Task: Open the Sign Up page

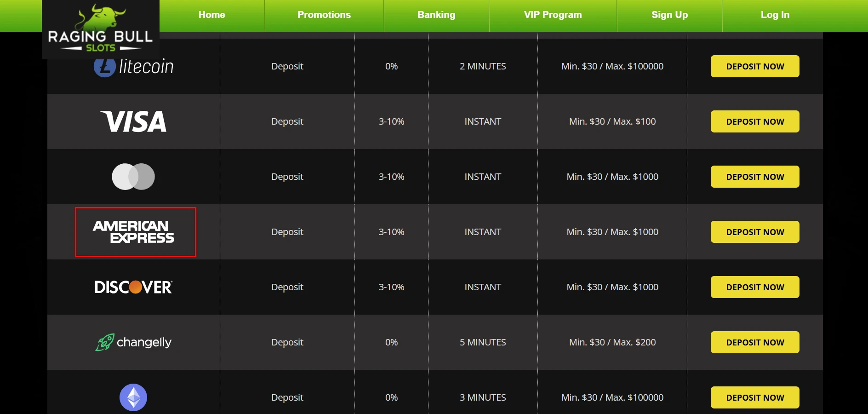Action: coord(669,15)
